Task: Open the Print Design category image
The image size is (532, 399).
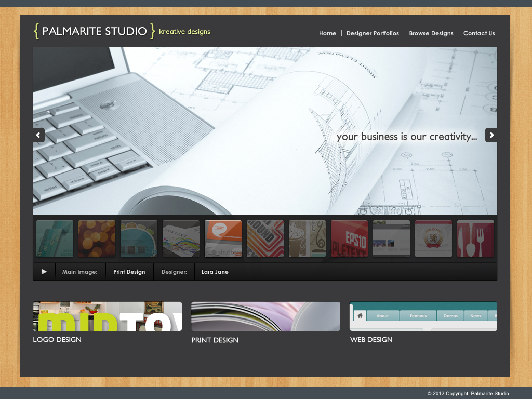Action: point(265,316)
